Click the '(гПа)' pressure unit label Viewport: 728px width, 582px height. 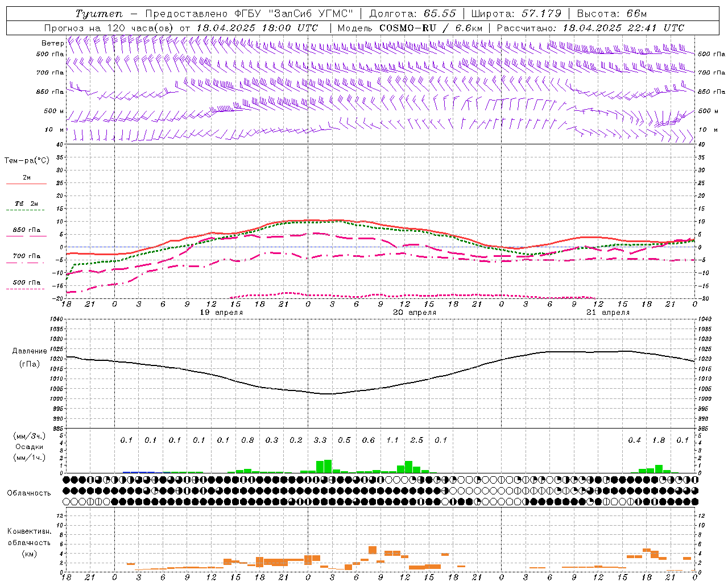(30, 364)
